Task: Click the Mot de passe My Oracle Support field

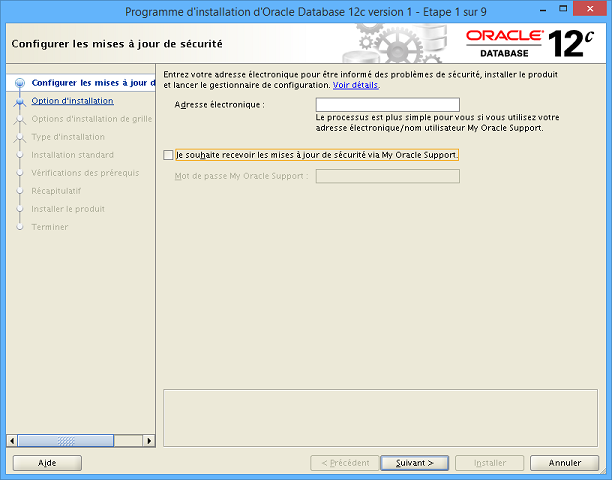Action: point(388,176)
